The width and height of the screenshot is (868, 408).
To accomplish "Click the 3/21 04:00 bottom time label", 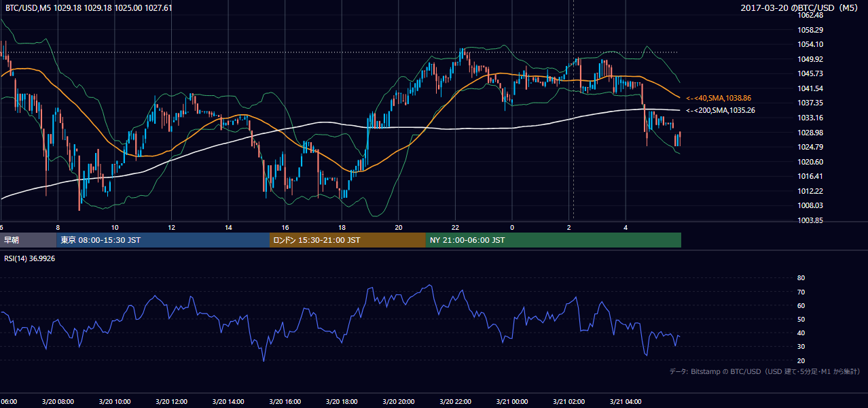I will point(625,402).
